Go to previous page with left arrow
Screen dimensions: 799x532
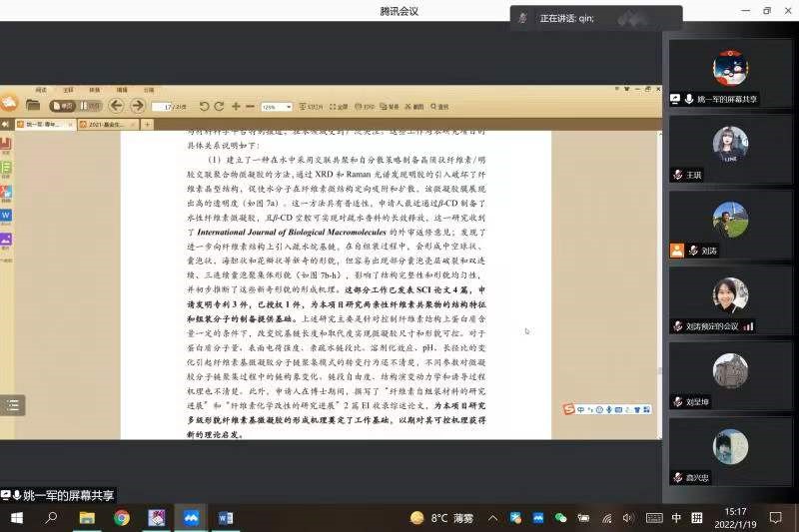coord(116,105)
